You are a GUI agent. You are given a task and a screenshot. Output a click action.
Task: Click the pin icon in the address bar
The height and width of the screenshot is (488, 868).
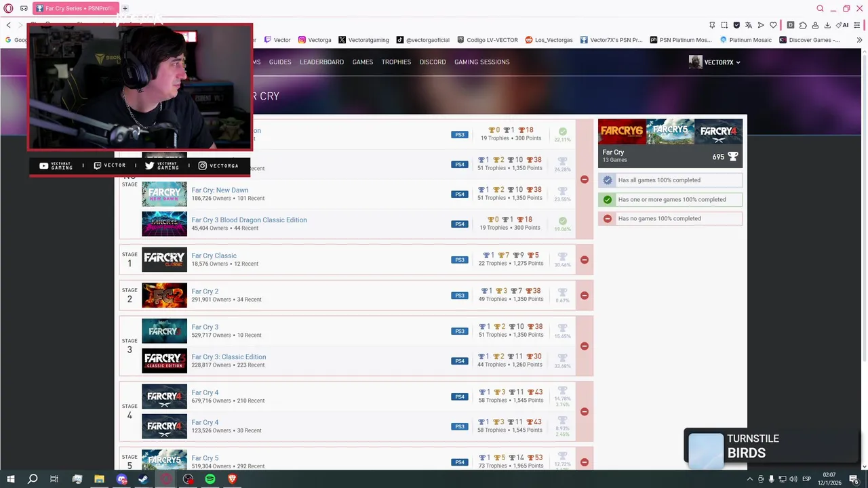[x=712, y=25]
